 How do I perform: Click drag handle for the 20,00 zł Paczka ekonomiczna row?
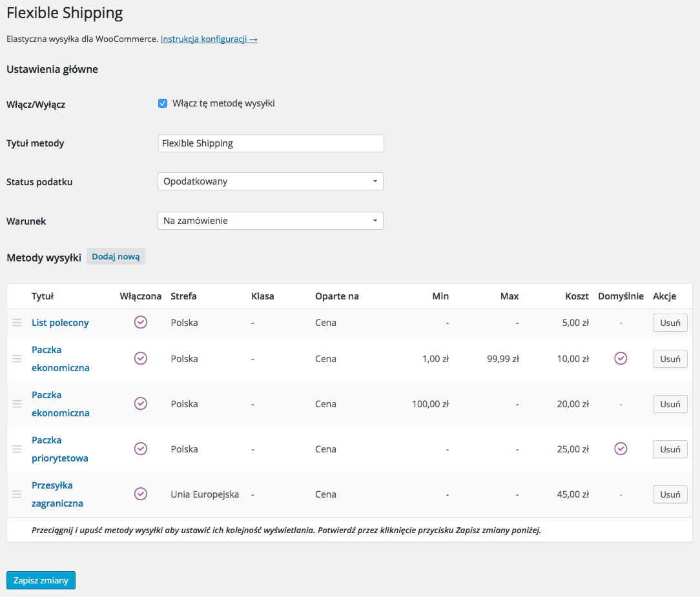pyautogui.click(x=17, y=404)
